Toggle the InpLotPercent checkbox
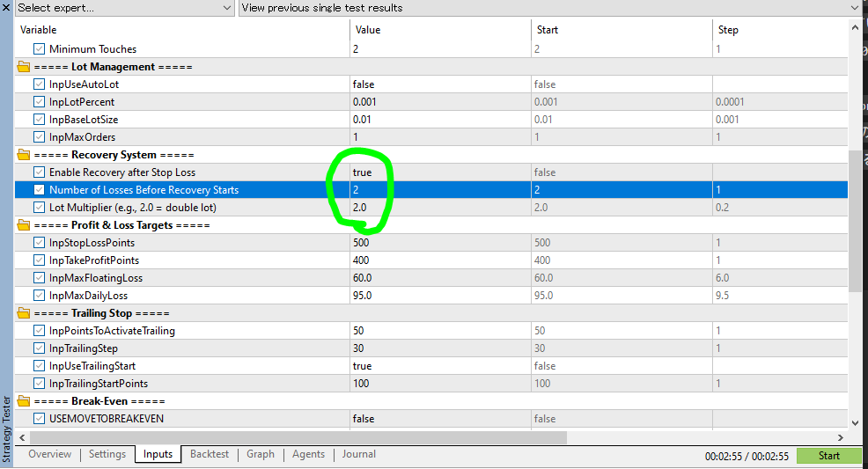Image resolution: width=868 pixels, height=469 pixels. click(x=39, y=102)
